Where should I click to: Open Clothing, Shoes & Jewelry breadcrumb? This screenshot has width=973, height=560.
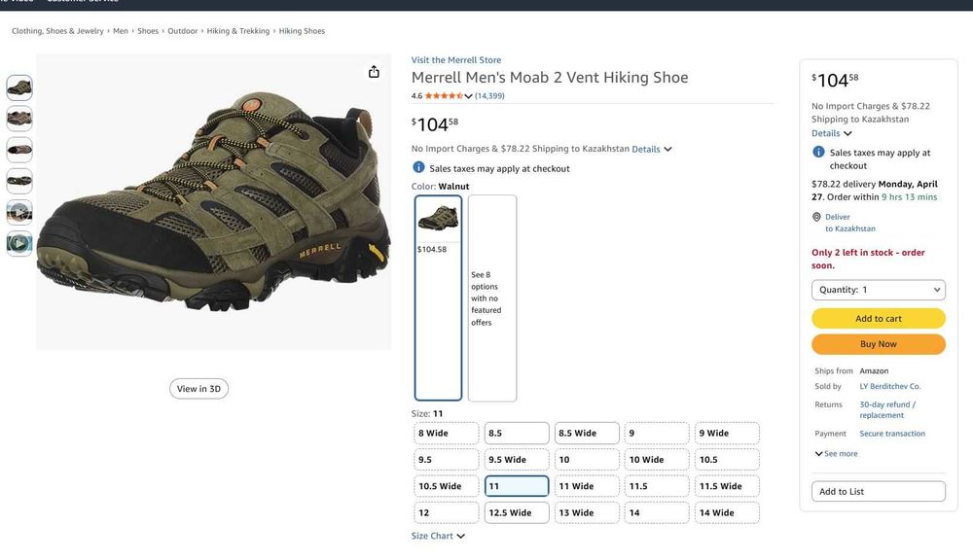coord(57,31)
